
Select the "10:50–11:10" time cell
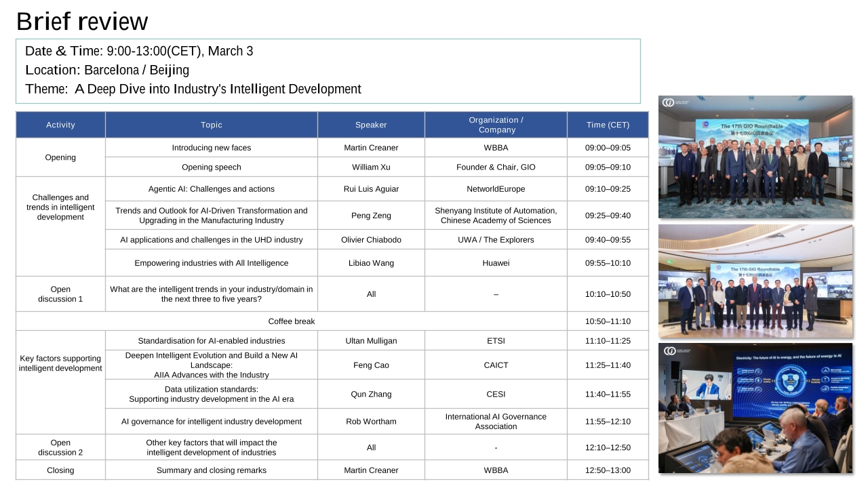(x=608, y=321)
